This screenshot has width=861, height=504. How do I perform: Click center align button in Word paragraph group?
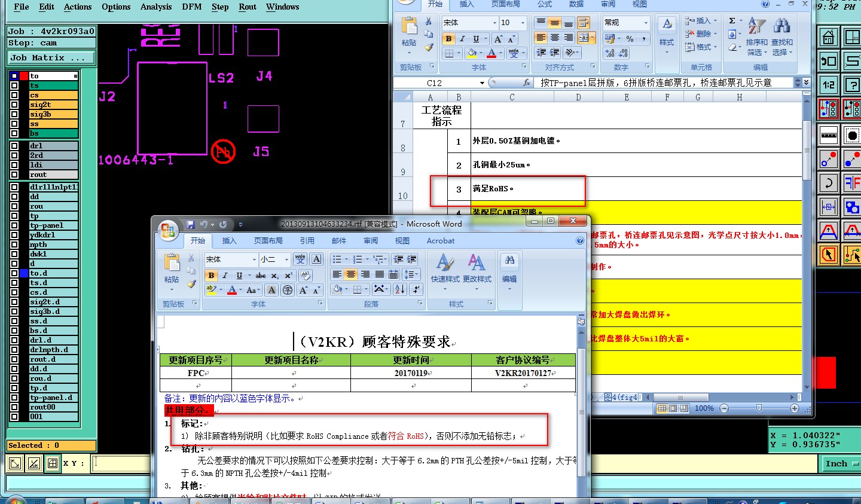(x=351, y=274)
